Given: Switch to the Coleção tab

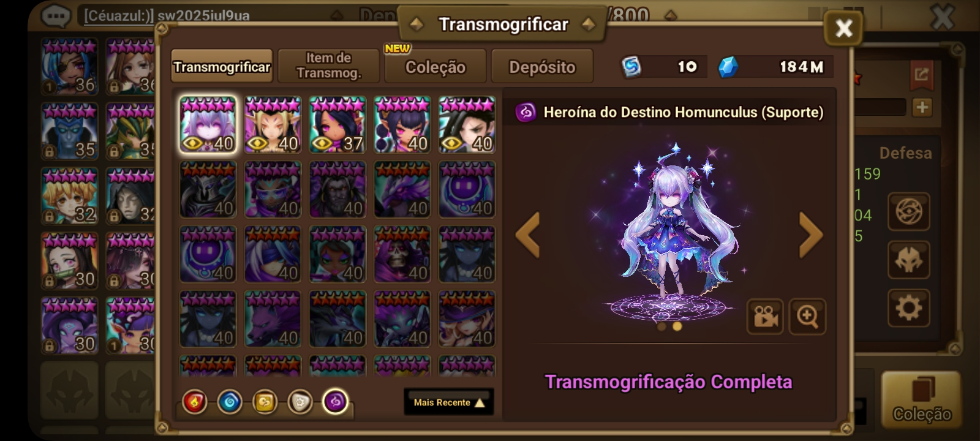Looking at the screenshot, I should click(x=435, y=67).
